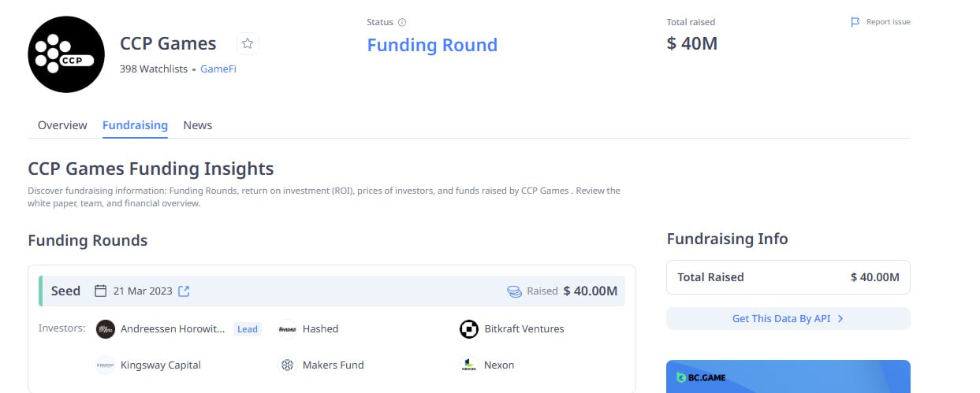Click the calendar icon beside 21 Mar 2023
Screen dimensions: 980x393
pyautogui.click(x=100, y=291)
